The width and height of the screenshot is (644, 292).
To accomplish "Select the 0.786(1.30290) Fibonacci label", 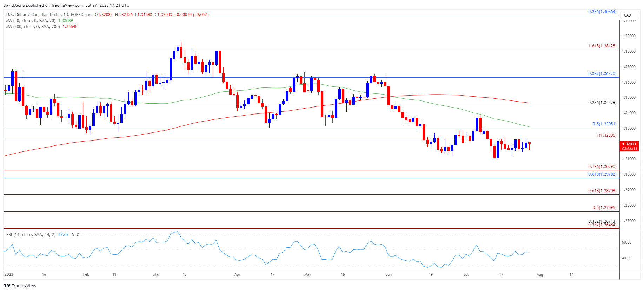I will 602,167.
